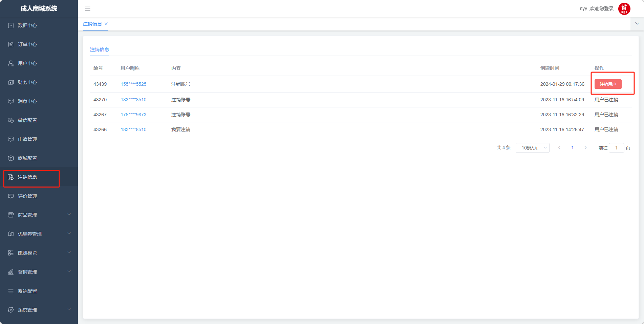Open the user avatar icon
This screenshot has height=324, width=644.
click(624, 9)
